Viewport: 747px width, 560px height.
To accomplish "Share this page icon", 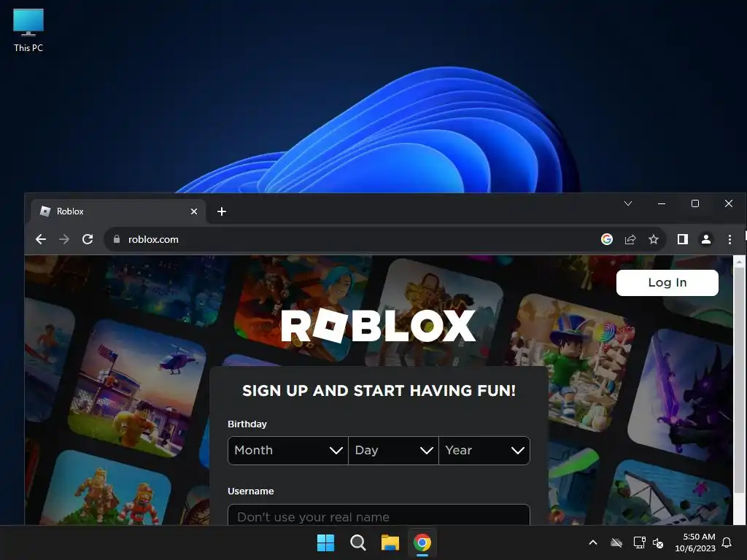I will [x=630, y=239].
